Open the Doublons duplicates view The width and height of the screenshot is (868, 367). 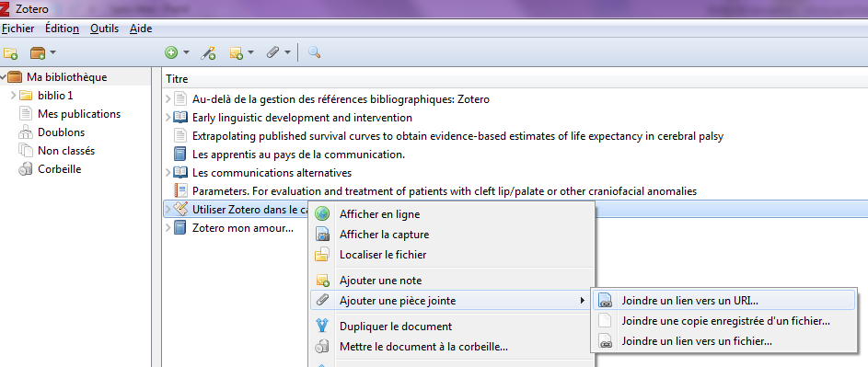click(62, 132)
